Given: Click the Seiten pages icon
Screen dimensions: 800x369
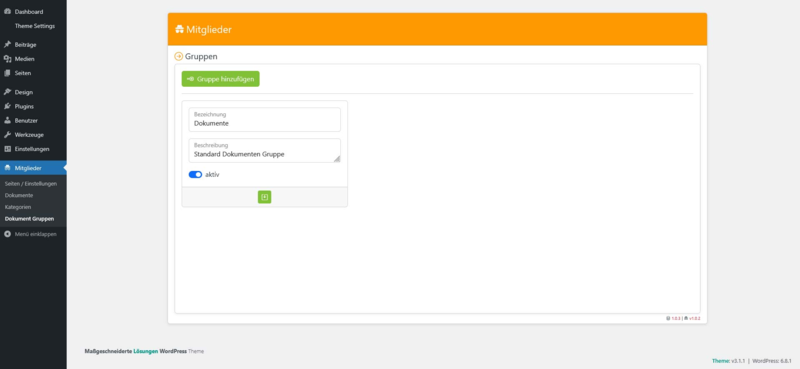Looking at the screenshot, I should [x=7, y=73].
